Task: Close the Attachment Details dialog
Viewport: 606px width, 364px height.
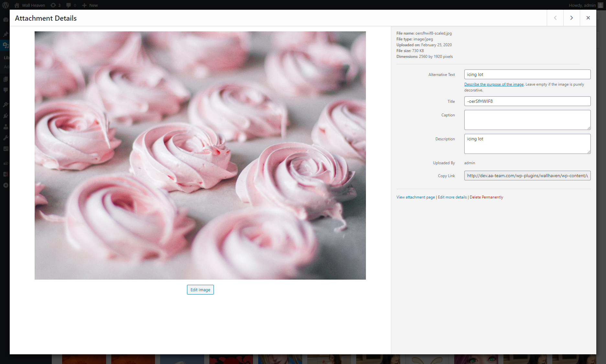Action: click(588, 18)
